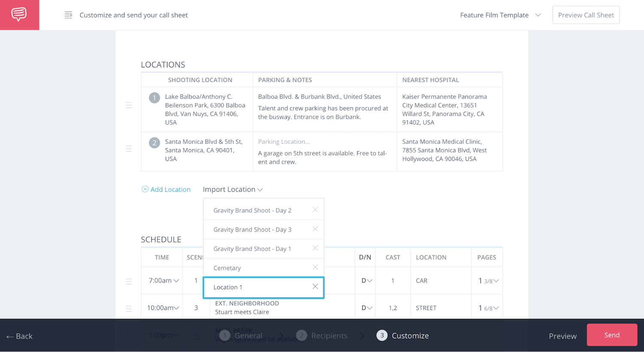Click the plus icon next to Add Location
Image resolution: width=644 pixels, height=352 pixels.
click(x=145, y=189)
